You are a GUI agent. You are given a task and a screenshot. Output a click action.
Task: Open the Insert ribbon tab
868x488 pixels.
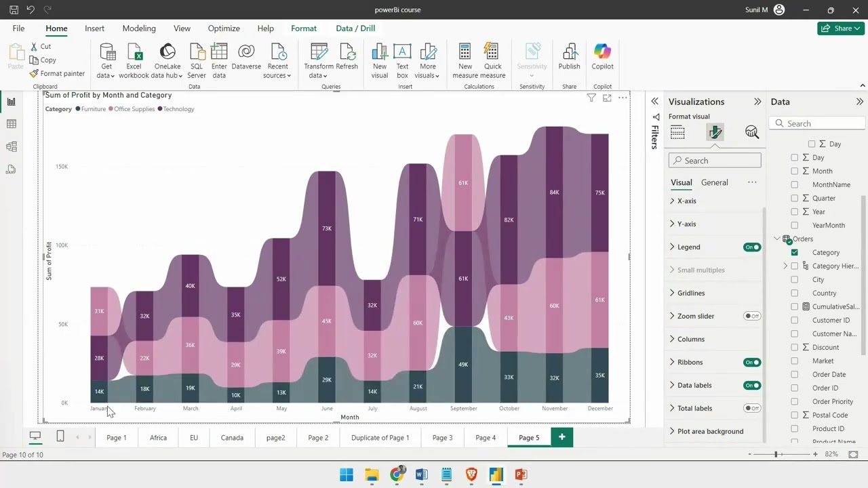pyautogui.click(x=94, y=28)
